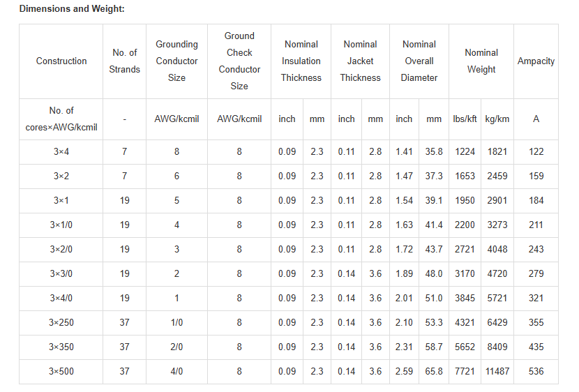Select the Nominal Insulation Thickness header
This screenshot has height=392, width=579.
pyautogui.click(x=301, y=61)
